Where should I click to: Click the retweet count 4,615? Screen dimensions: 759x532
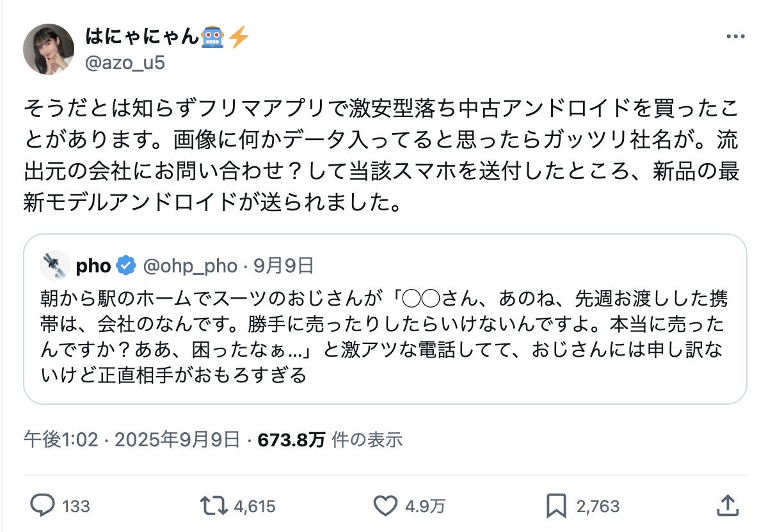255,506
